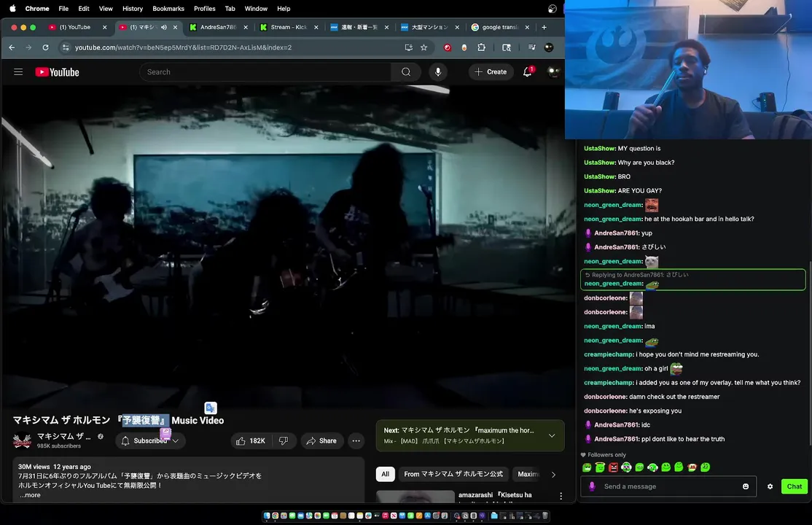Open Chrome profile avatar in toolbar
Screen dimensions: 812x525
(549, 47)
